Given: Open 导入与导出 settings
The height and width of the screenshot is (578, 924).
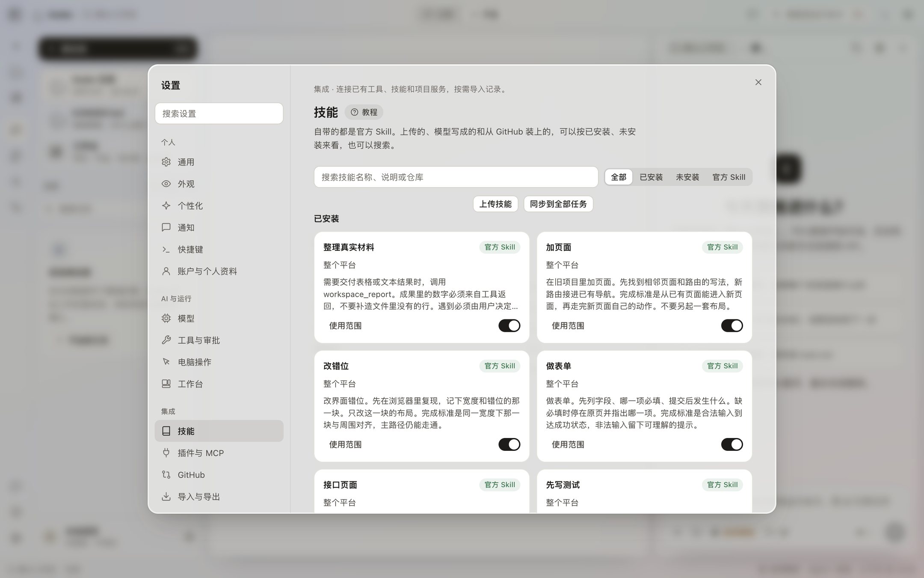Looking at the screenshot, I should (219, 496).
